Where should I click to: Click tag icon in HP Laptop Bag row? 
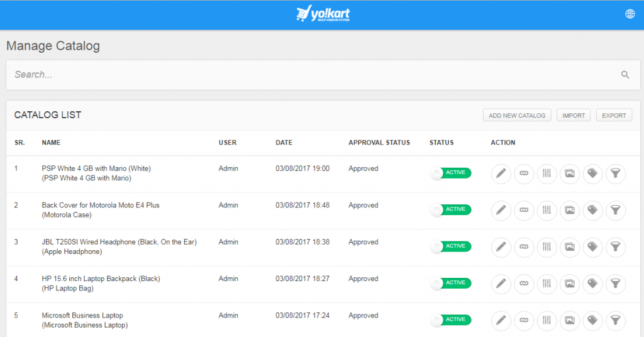coord(592,284)
